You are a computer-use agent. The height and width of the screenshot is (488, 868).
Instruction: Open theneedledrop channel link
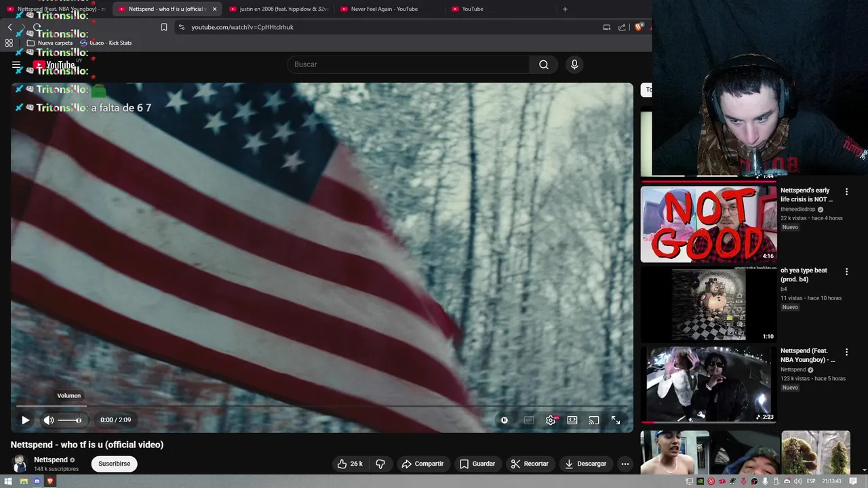798,209
